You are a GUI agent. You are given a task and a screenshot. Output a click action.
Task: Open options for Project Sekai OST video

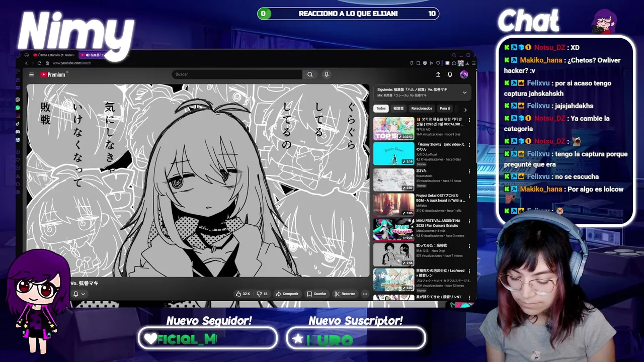pos(469,196)
